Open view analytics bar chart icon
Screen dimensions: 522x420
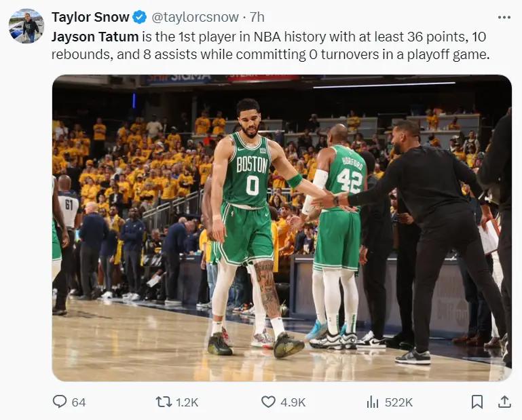point(373,402)
